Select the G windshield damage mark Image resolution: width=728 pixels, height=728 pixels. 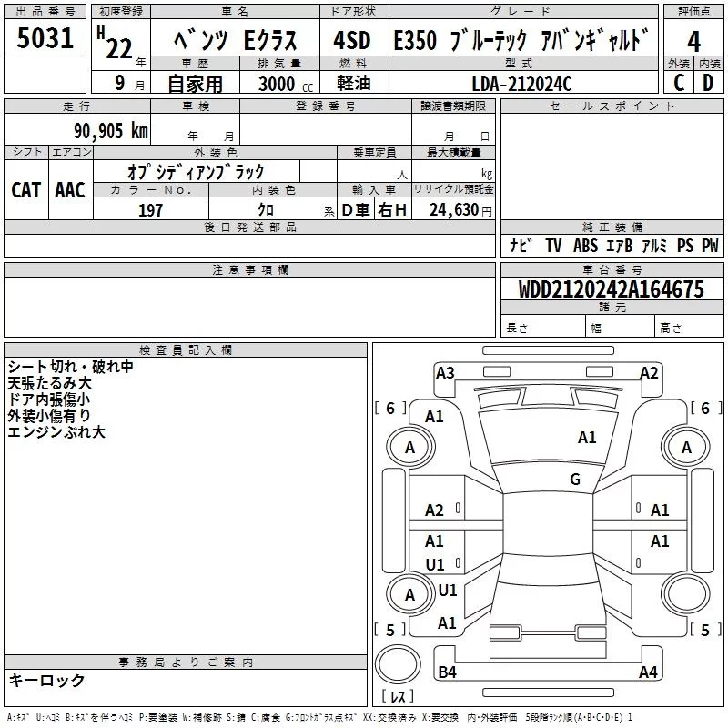pos(574,480)
